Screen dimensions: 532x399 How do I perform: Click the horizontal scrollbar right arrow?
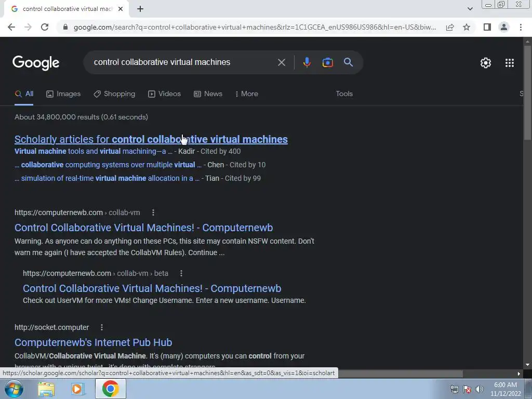click(x=518, y=374)
